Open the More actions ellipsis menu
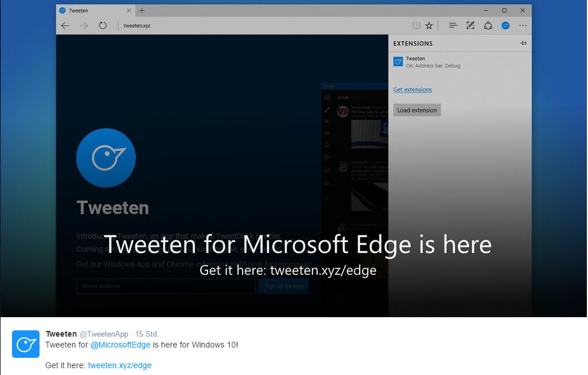Screen dimensions: 588x375 click(523, 26)
